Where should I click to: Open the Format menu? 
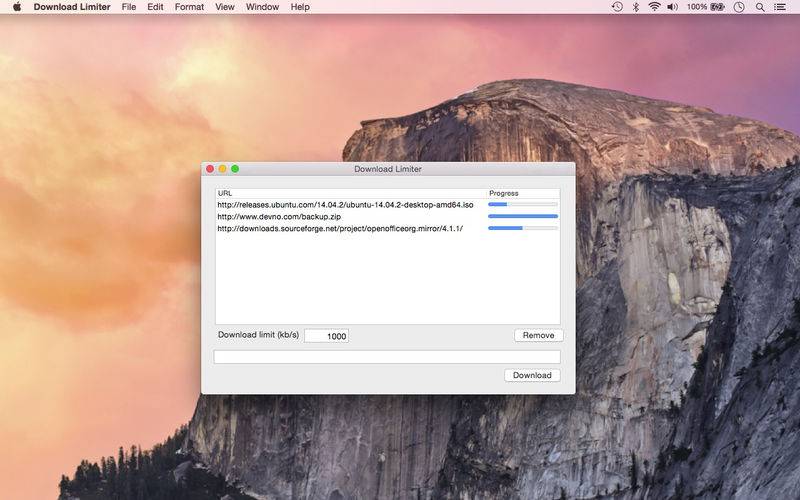189,7
